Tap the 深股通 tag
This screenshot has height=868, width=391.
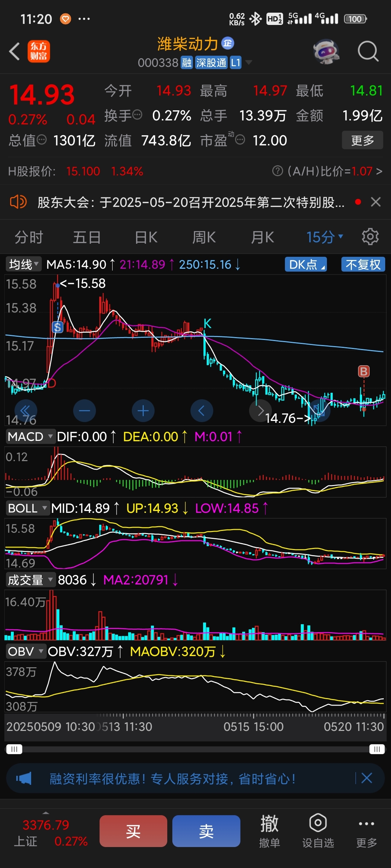(211, 63)
